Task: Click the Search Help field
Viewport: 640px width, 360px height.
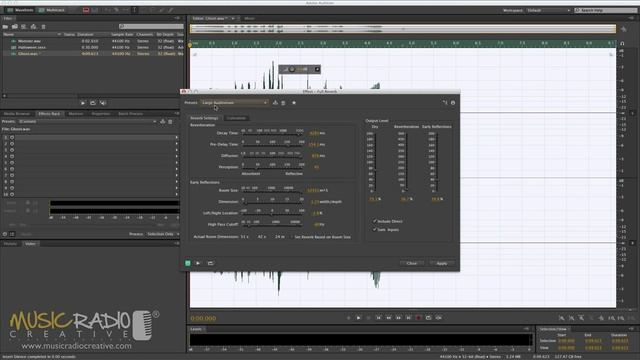Action: 607,10
